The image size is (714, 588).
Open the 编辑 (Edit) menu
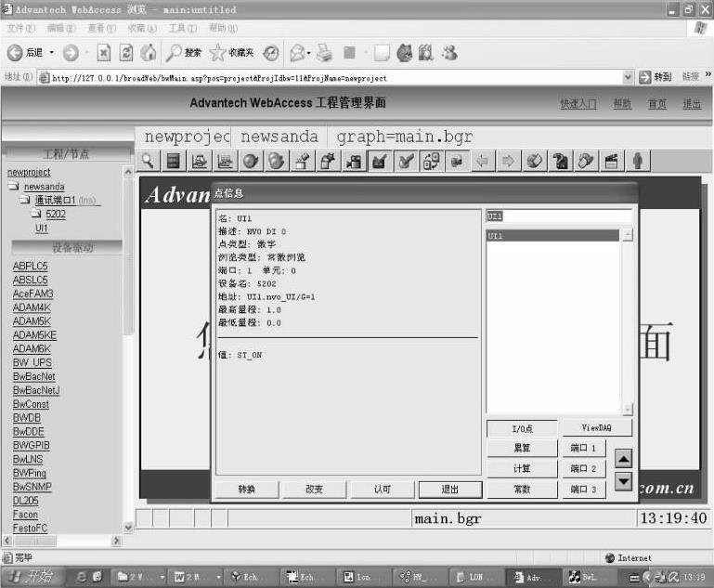[x=61, y=28]
